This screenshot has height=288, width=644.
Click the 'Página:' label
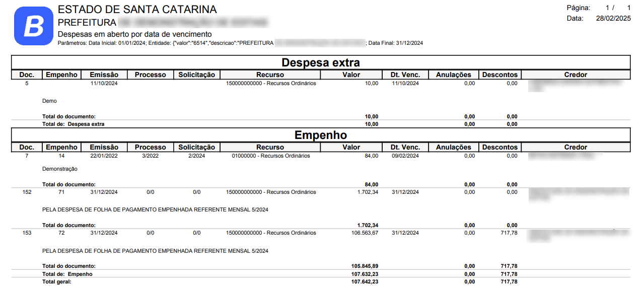pyautogui.click(x=579, y=8)
